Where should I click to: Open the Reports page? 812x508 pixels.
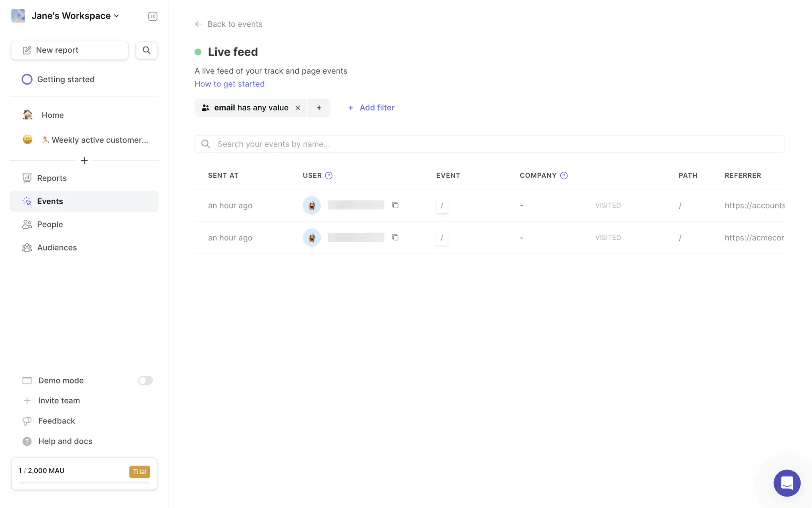pyautogui.click(x=52, y=178)
